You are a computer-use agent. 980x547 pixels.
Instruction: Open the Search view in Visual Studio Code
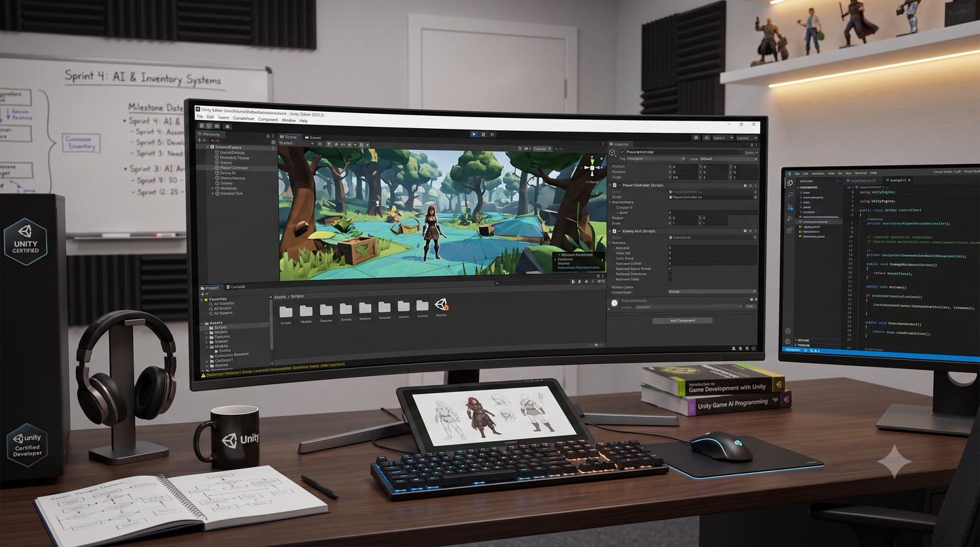(790, 195)
